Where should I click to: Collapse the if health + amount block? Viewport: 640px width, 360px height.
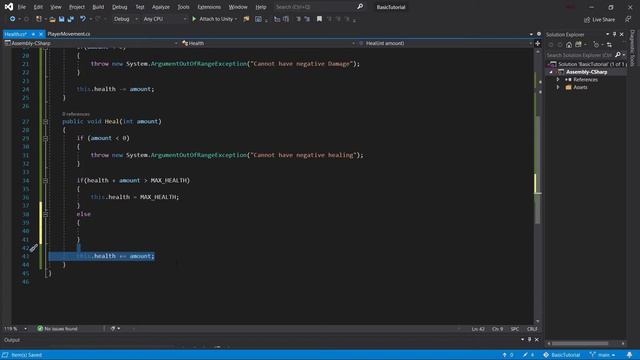tap(45, 180)
